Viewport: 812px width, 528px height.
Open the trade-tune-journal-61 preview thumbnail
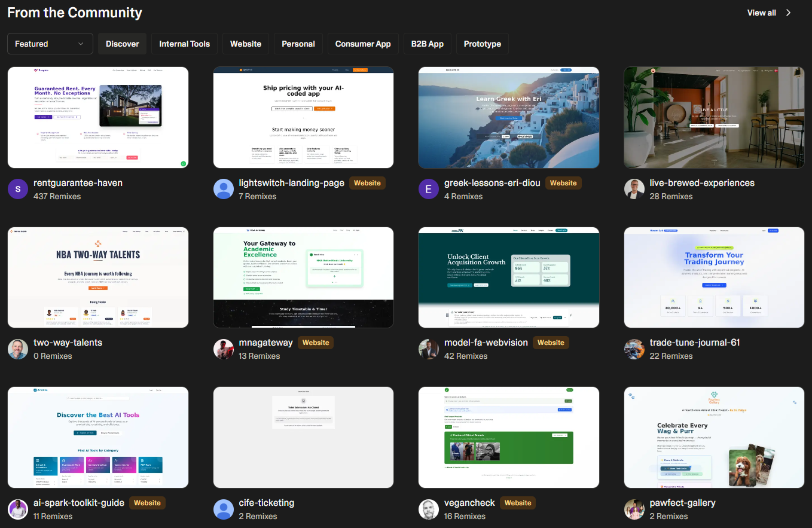click(714, 277)
